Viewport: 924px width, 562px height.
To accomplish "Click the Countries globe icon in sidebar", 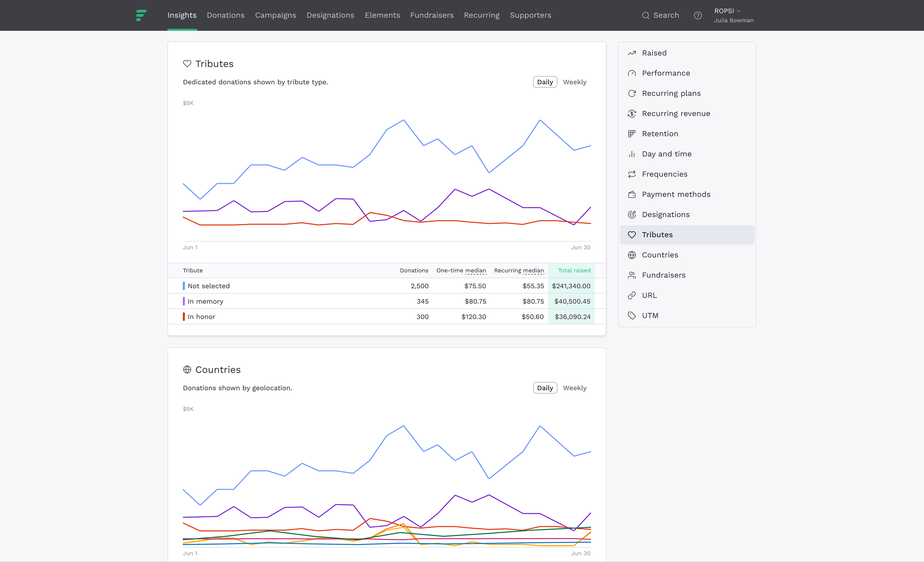I will coord(632,255).
